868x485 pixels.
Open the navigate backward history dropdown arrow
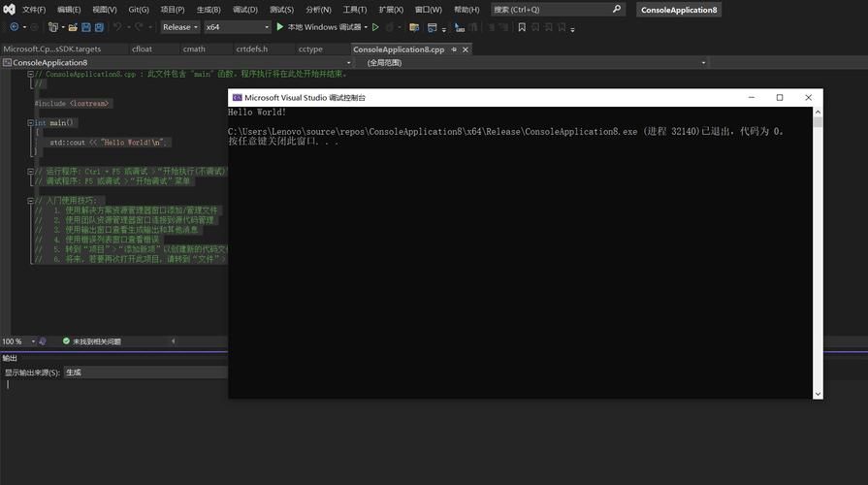(x=24, y=27)
